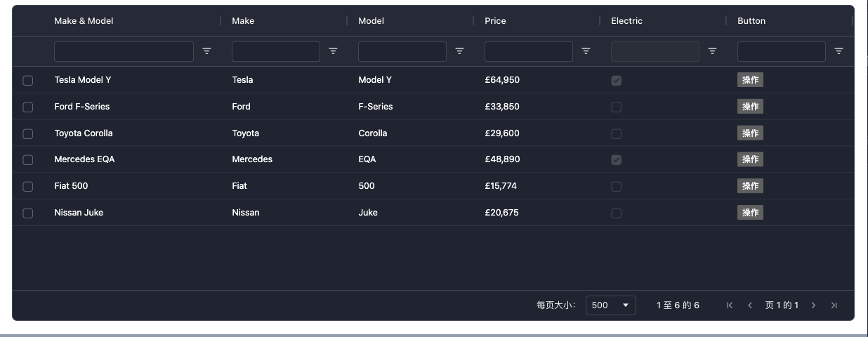Open filter menu for Make column

pyautogui.click(x=333, y=51)
